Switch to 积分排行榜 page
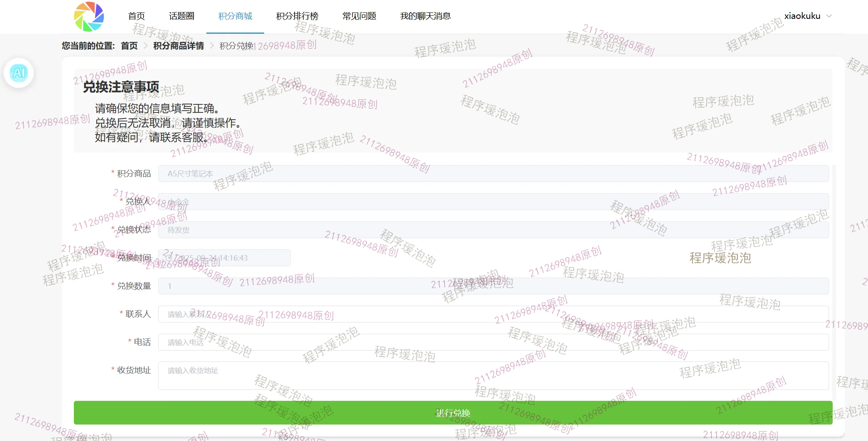The image size is (868, 441). (x=297, y=16)
